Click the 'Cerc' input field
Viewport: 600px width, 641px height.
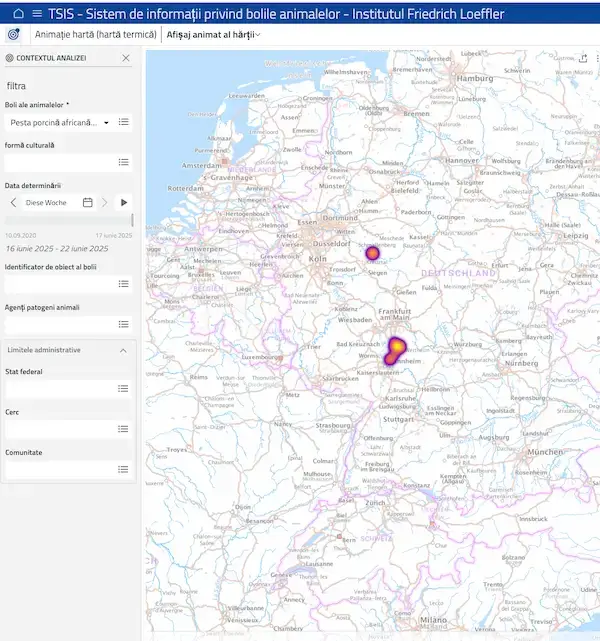click(x=60, y=429)
